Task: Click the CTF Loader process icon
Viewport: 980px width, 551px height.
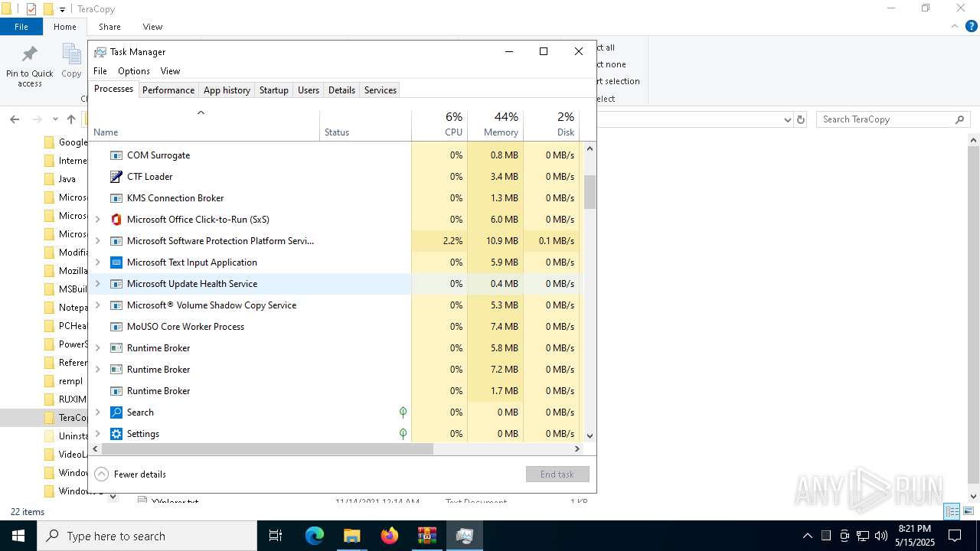Action: coord(116,177)
